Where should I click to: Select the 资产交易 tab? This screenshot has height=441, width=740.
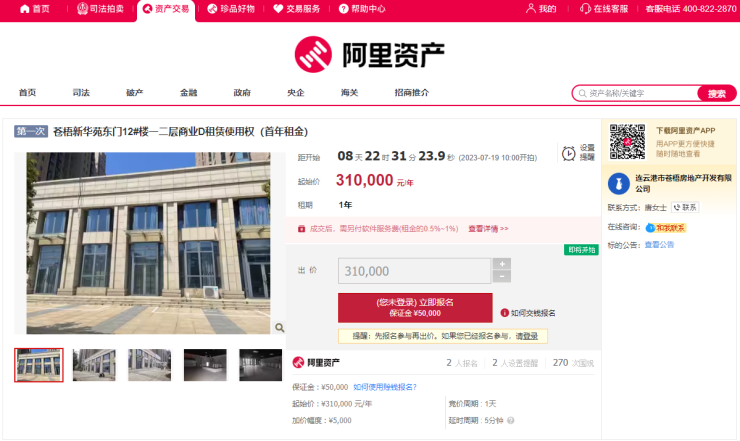[166, 8]
